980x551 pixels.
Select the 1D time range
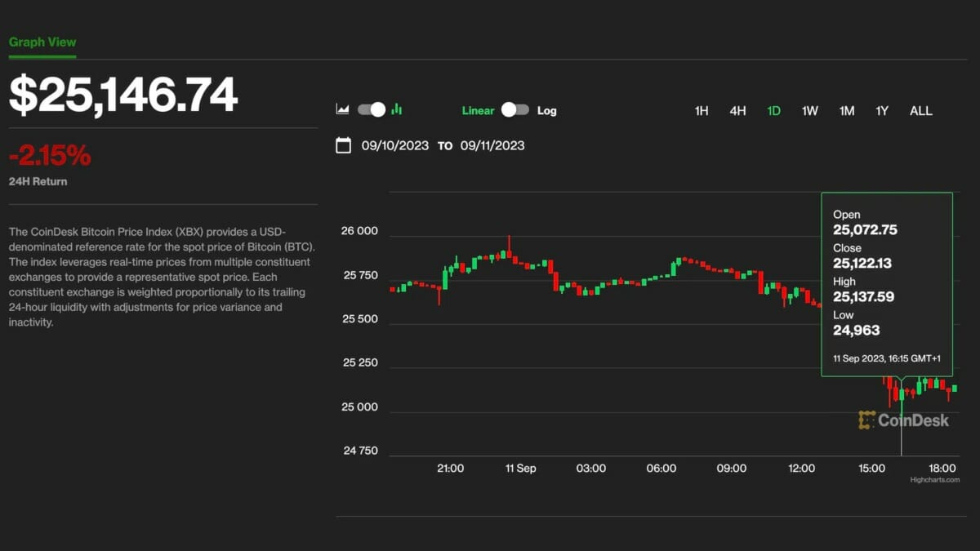(x=773, y=111)
